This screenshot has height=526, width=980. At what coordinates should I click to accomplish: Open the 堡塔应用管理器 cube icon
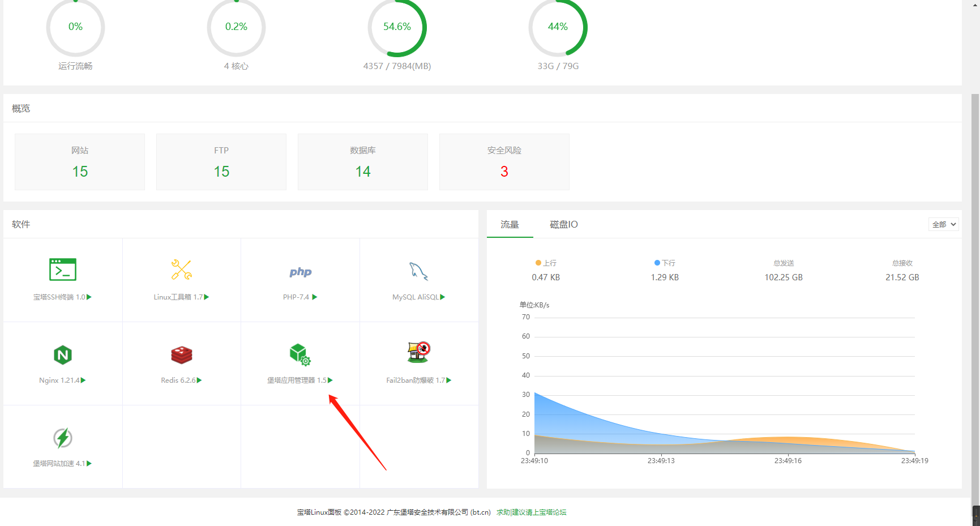pos(300,354)
